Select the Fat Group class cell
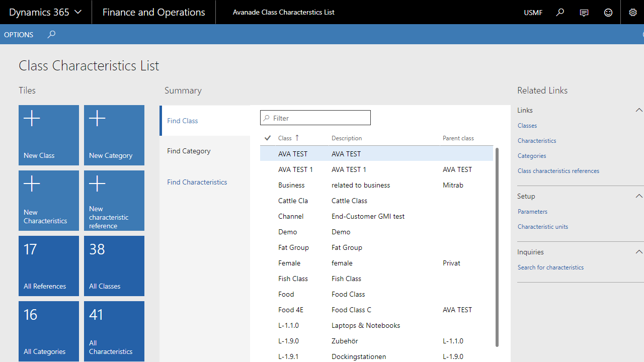 [x=293, y=247]
